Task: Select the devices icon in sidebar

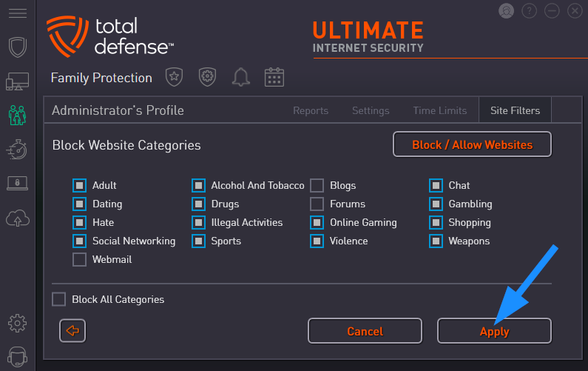Action: pyautogui.click(x=17, y=81)
